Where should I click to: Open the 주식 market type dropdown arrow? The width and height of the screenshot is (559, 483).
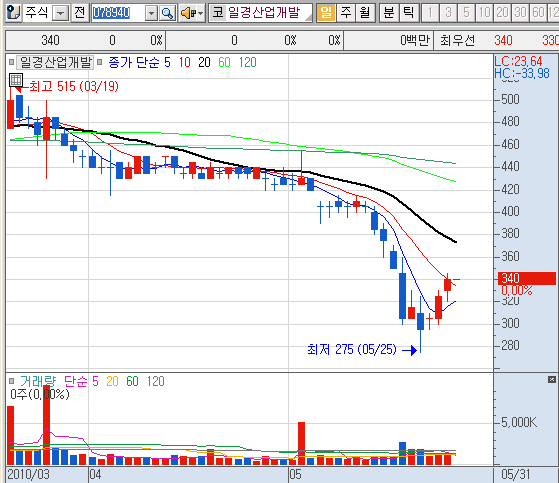click(x=61, y=14)
